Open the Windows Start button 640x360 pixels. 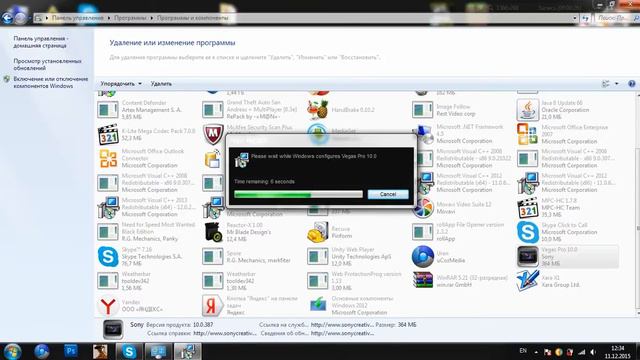(12, 352)
